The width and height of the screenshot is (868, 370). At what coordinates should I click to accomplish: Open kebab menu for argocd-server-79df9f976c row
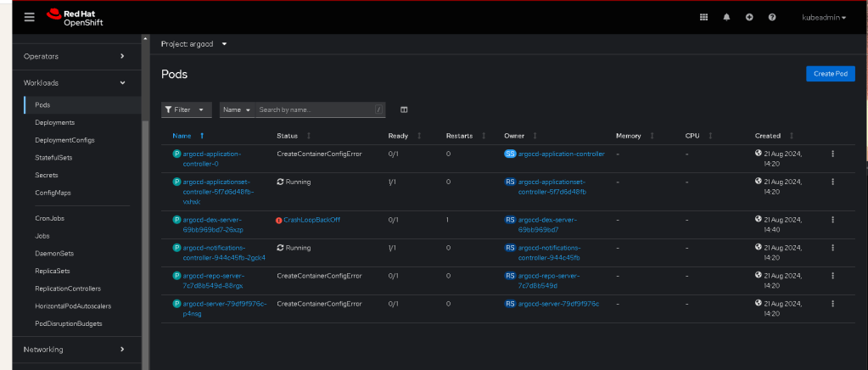point(832,304)
